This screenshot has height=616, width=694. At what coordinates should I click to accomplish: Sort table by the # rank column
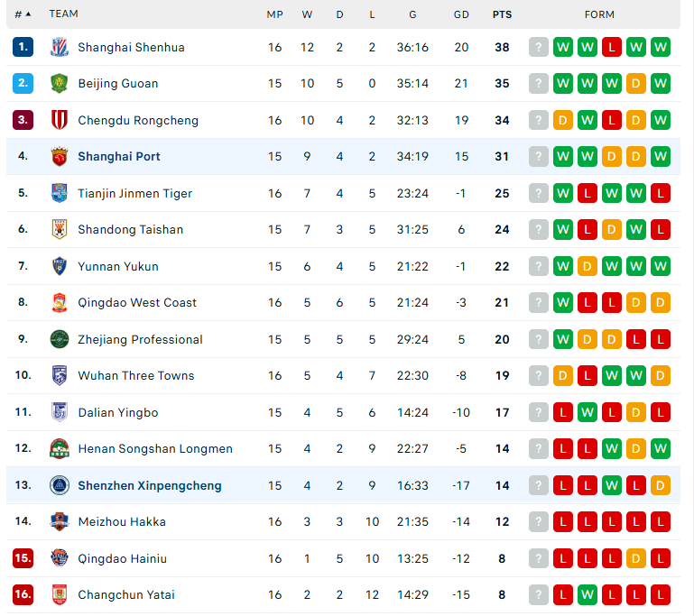pos(23,14)
